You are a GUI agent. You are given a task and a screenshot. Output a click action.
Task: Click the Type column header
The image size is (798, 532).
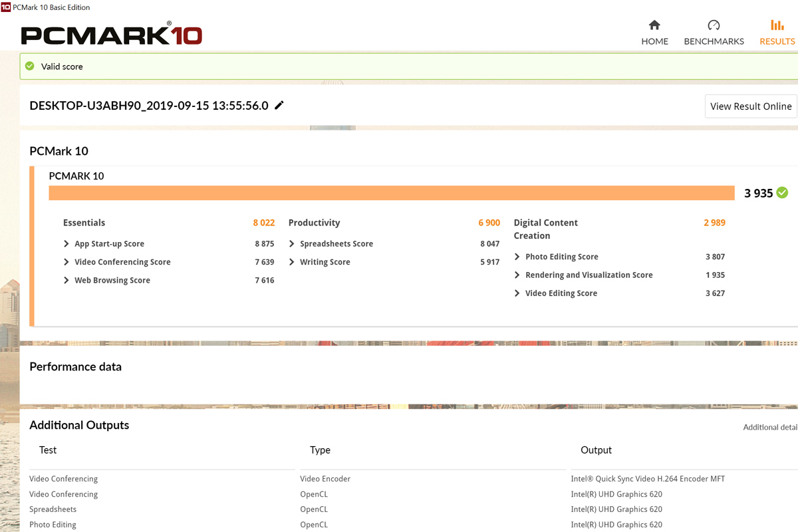(320, 450)
